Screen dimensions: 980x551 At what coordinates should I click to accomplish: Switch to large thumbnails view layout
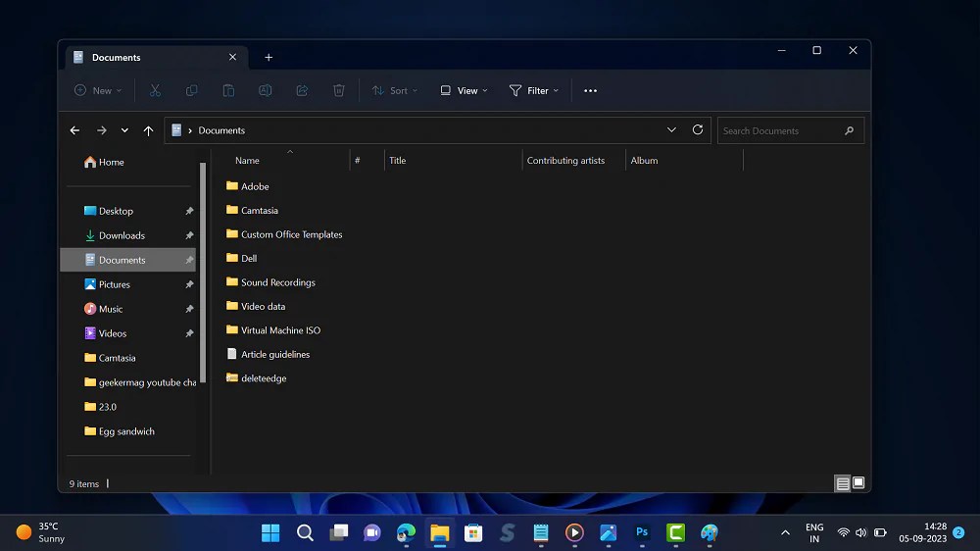[x=858, y=483]
